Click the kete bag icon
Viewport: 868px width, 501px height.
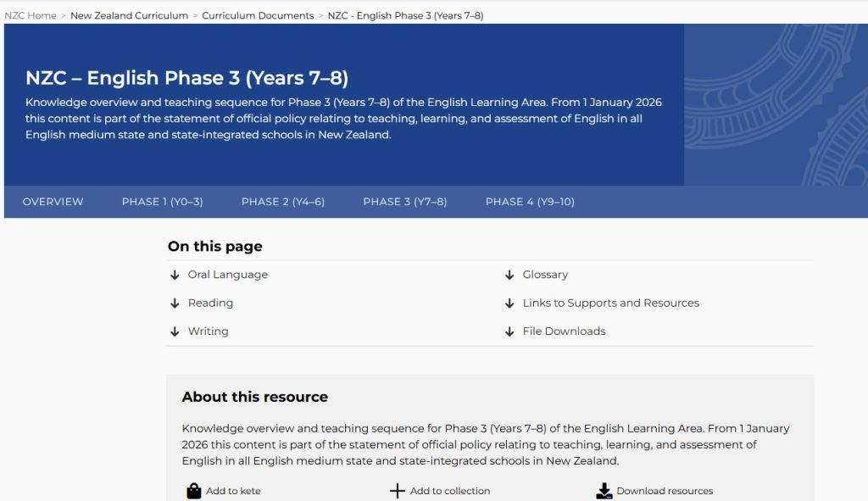click(x=194, y=491)
